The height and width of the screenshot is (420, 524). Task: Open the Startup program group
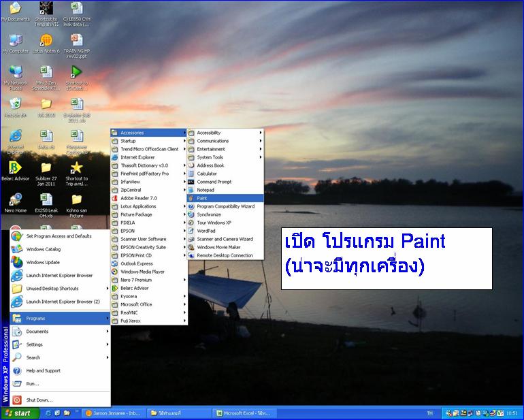(x=149, y=141)
